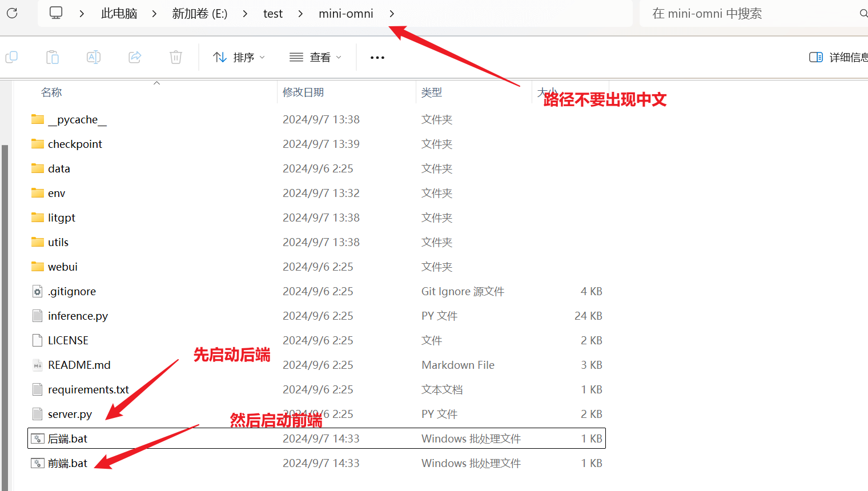Select the utils folder icon
This screenshot has height=491, width=868.
click(x=38, y=242)
